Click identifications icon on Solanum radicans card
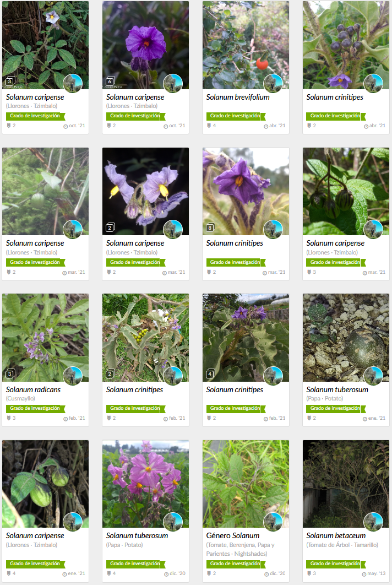This screenshot has height=585, width=392. click(9, 418)
